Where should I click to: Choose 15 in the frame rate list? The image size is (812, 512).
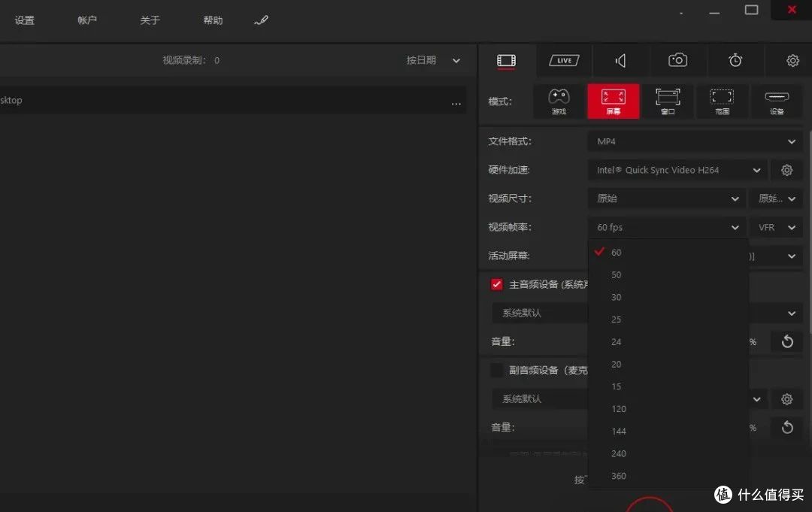click(x=668, y=386)
